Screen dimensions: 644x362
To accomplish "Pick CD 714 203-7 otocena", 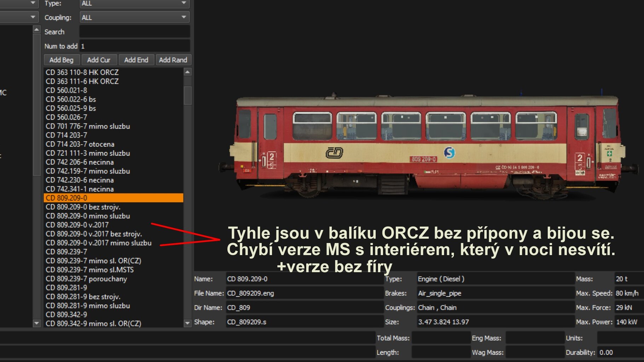I will 80,144.
